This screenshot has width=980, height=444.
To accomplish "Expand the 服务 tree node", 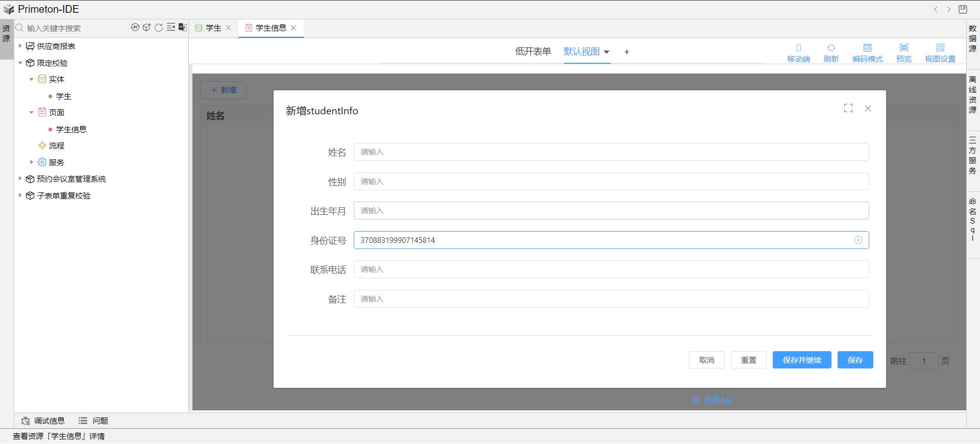I will point(32,162).
